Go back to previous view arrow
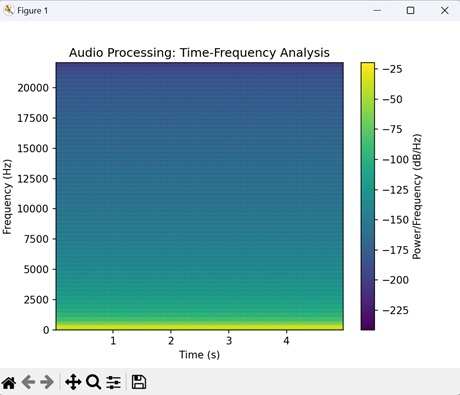This screenshot has height=395, width=460. pyautogui.click(x=28, y=382)
